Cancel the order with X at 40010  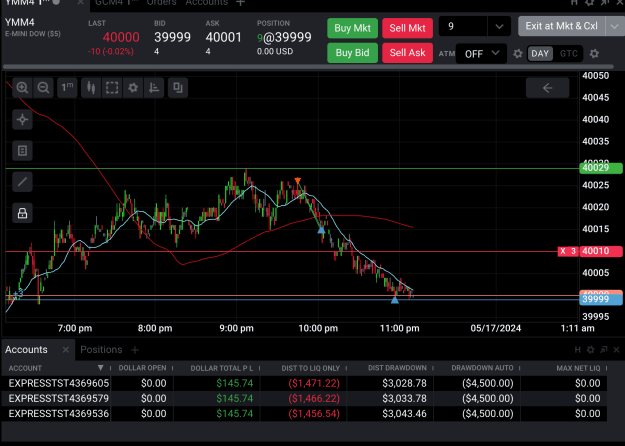[x=563, y=251]
